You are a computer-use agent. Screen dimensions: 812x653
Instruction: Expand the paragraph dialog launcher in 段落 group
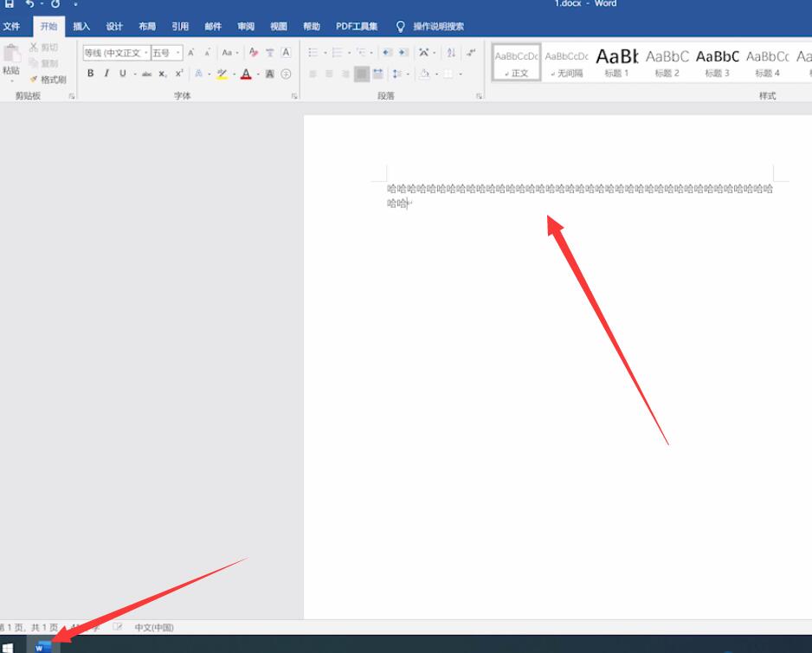(479, 96)
